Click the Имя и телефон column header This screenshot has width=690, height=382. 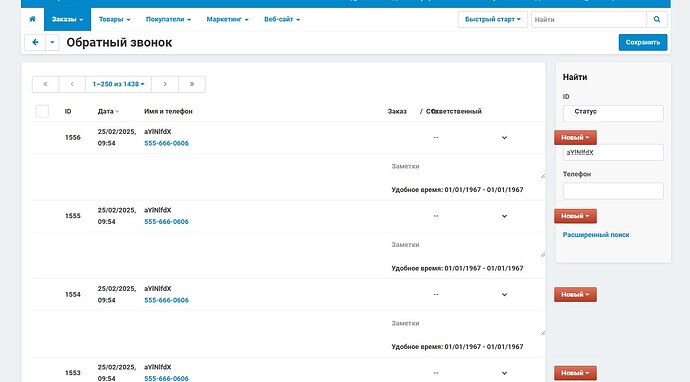pos(168,111)
